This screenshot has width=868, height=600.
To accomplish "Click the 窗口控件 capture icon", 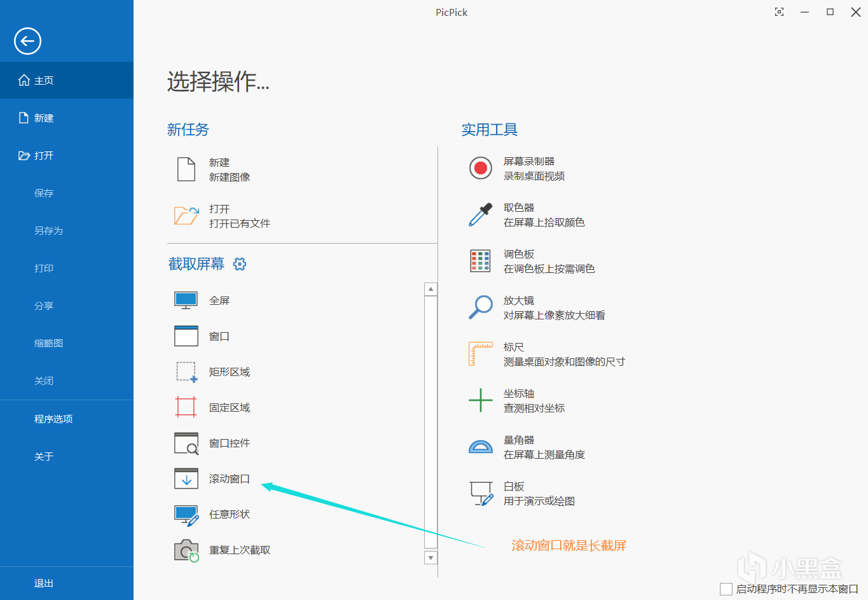I will coord(186,443).
